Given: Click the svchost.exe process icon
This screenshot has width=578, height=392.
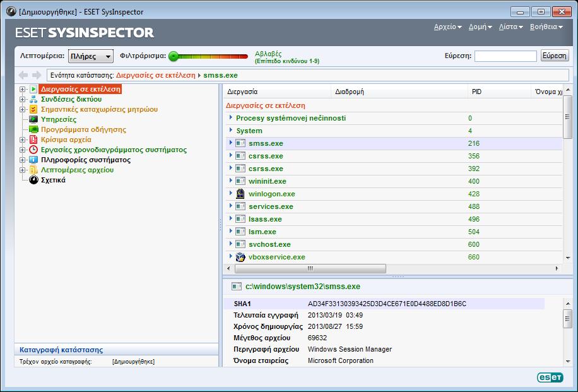Looking at the screenshot, I should [240, 244].
